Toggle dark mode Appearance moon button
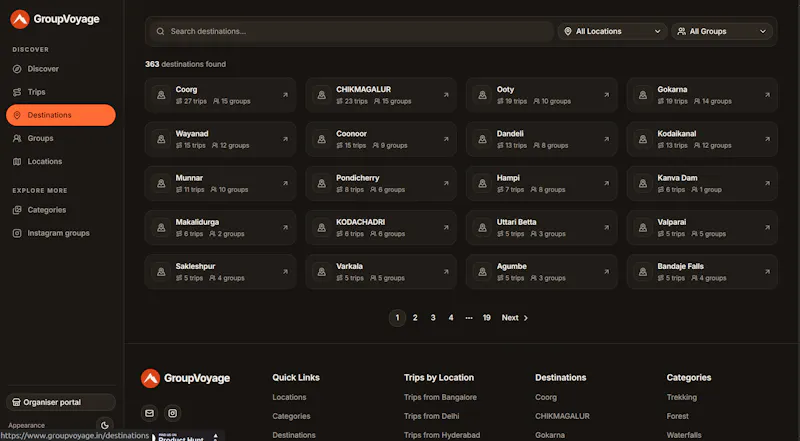Image resolution: width=800 pixels, height=441 pixels. [x=105, y=425]
